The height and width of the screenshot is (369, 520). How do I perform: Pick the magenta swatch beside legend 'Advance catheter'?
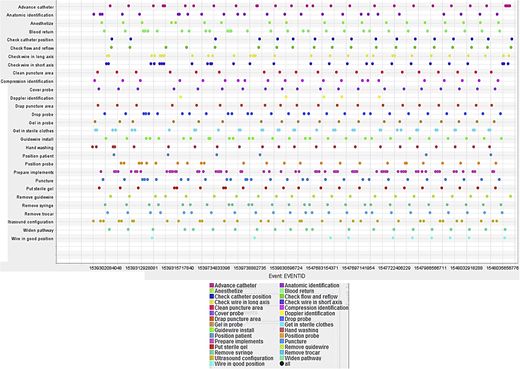coord(212,285)
